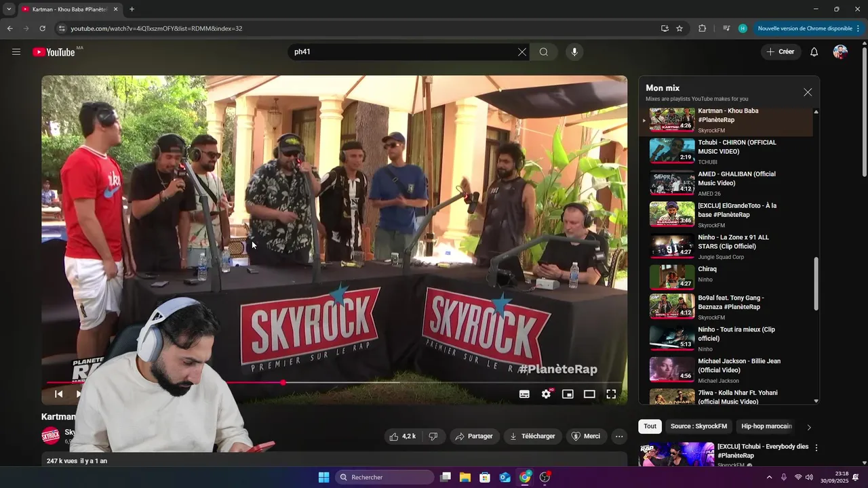Screen dimensions: 868x488
Task: Select the Source : SkyrockFM chip
Action: (x=698, y=426)
